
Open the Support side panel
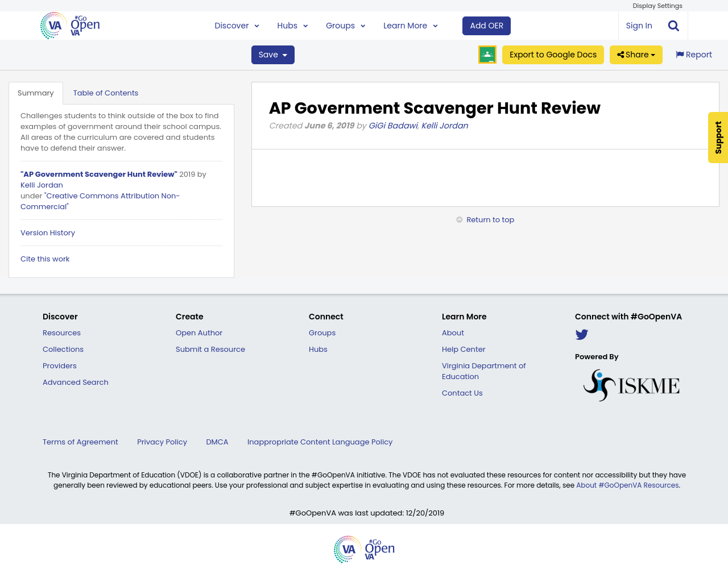pos(718,138)
